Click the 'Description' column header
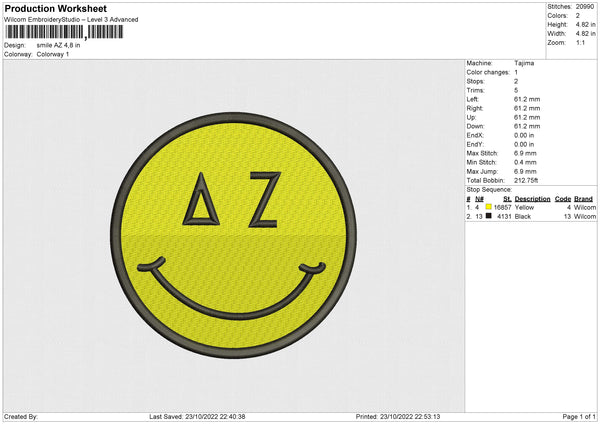The height and width of the screenshot is (424, 600). click(532, 199)
